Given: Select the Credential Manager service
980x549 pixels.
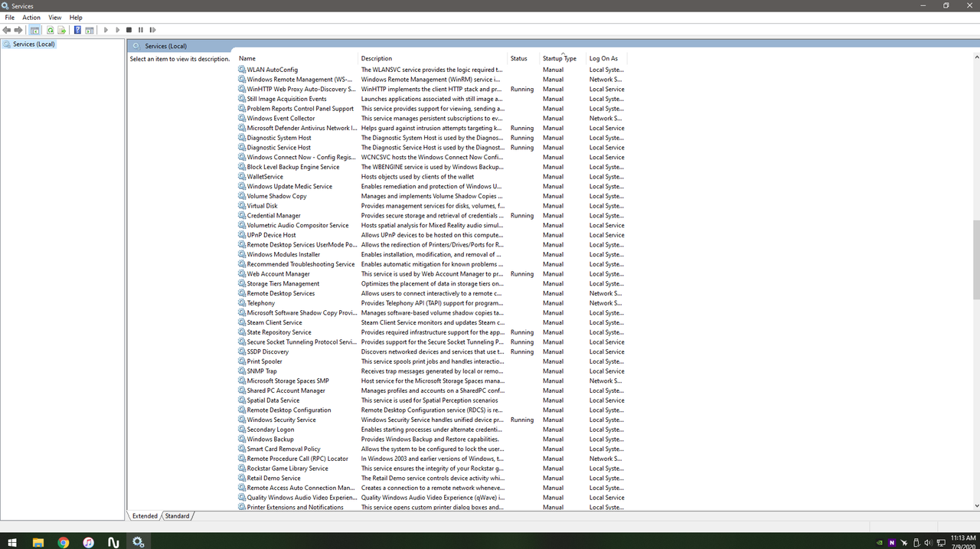Looking at the screenshot, I should [x=432, y=216].
